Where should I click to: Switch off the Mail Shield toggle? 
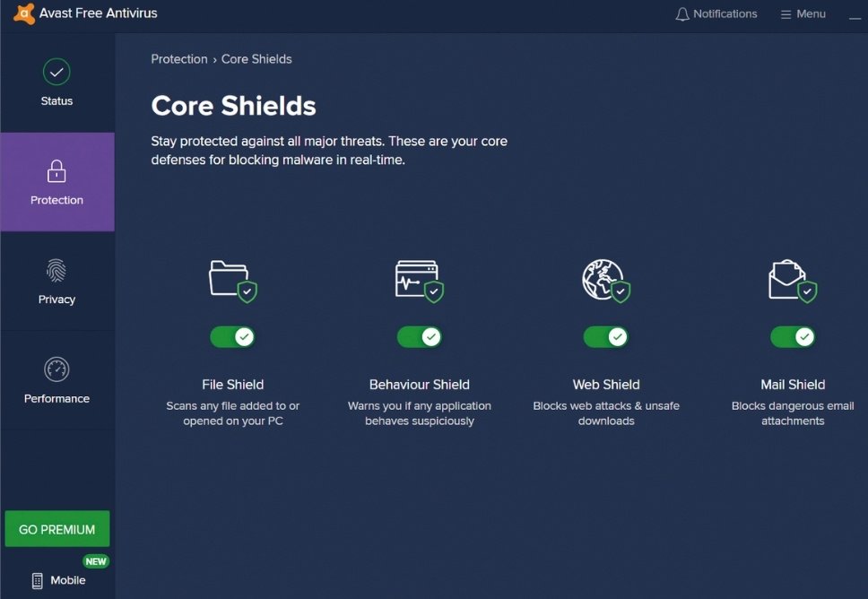793,337
